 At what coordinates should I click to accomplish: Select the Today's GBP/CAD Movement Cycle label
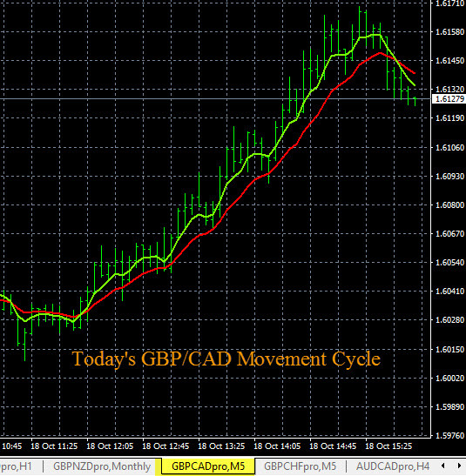click(x=226, y=359)
